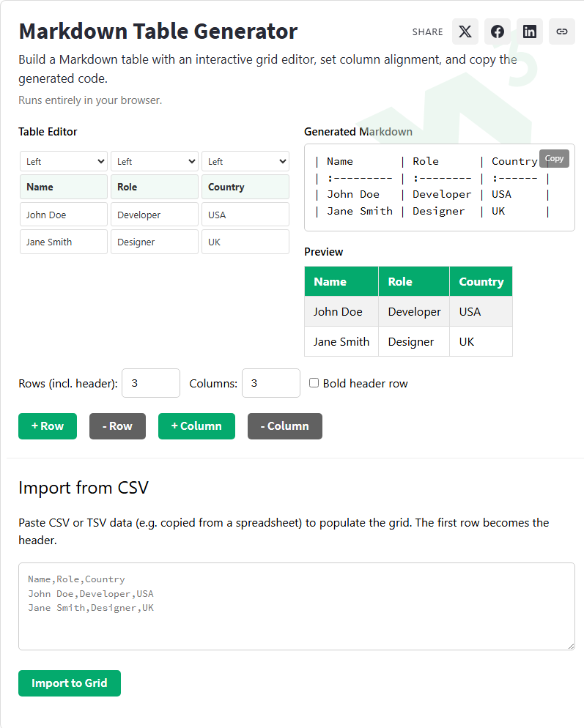The width and height of the screenshot is (584, 728).
Task: Click Country header in Preview table
Action: pyautogui.click(x=481, y=282)
